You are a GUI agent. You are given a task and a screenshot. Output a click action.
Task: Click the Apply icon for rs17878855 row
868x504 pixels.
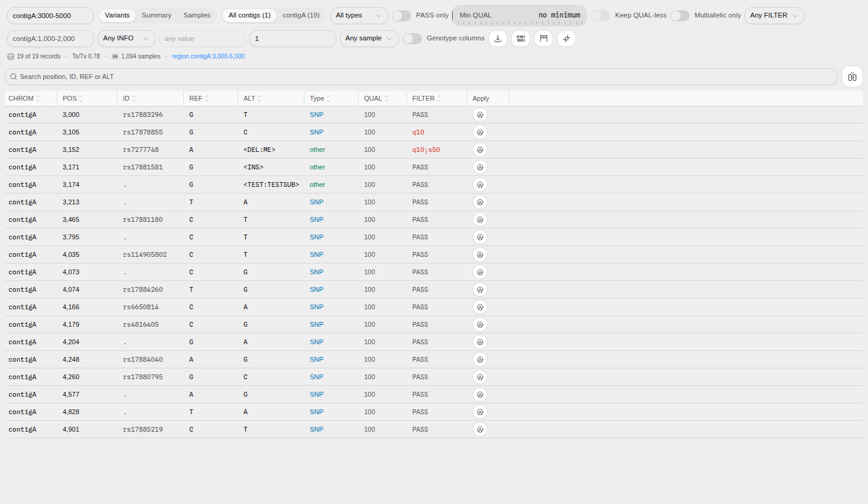click(x=480, y=132)
